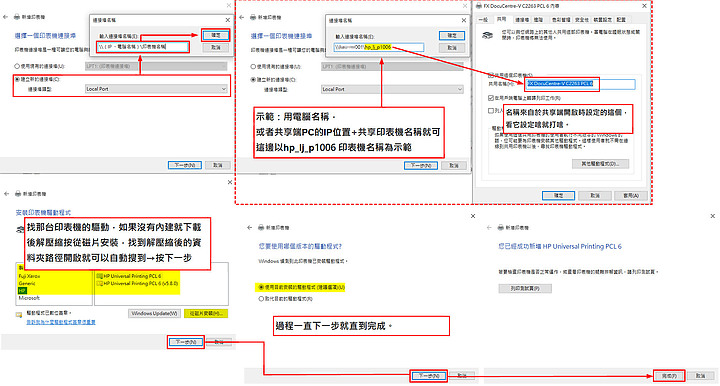
Task: Select existing port radio in hp_lj_p1006 wizard
Action: [253, 67]
